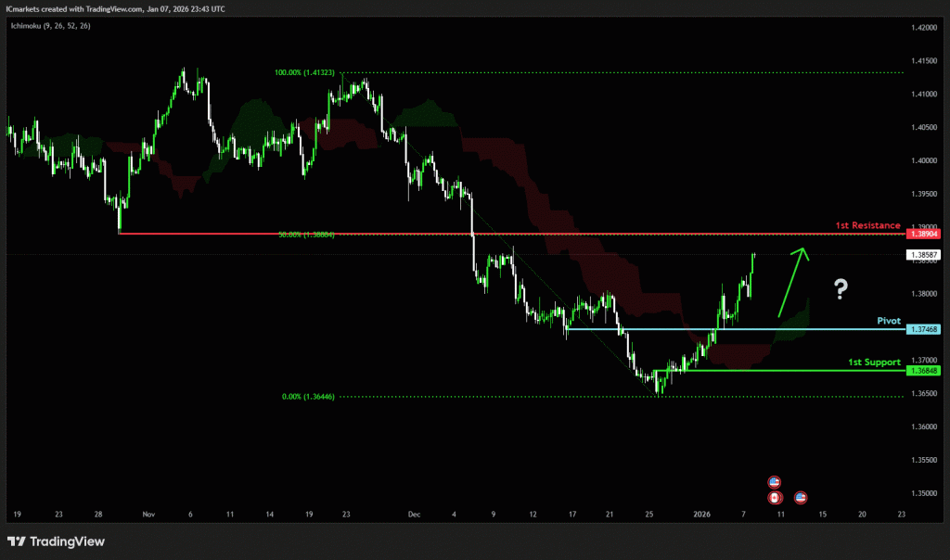
Task: Click the Pivot level label
Action: click(889, 321)
